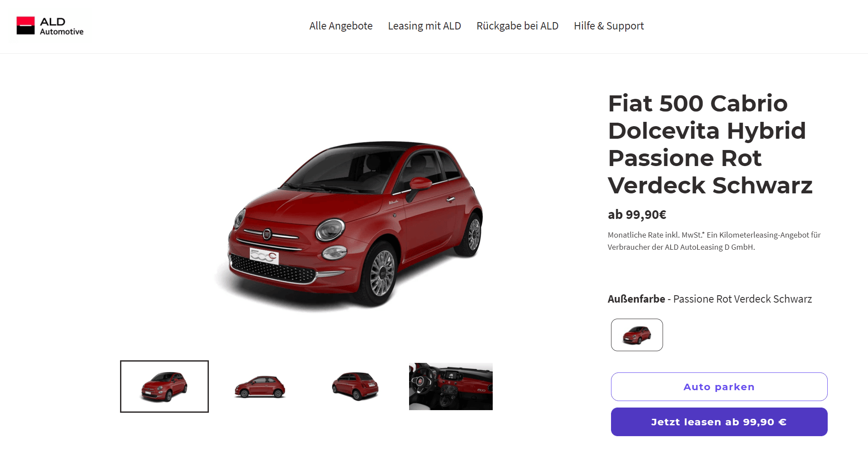Screen dimensions: 868x460
Task: Click the Monatliche Rate inkl. MwSt. note
Action: [714, 241]
